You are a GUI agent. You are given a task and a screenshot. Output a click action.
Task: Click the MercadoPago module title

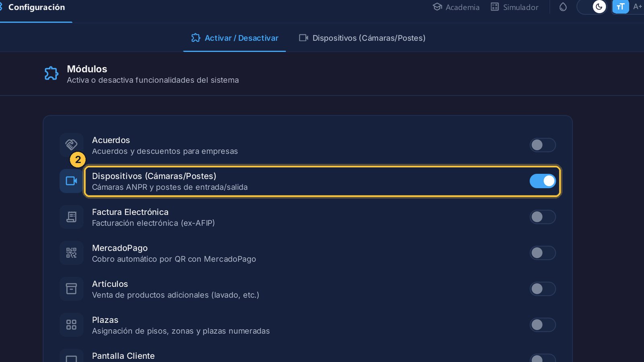pyautogui.click(x=120, y=248)
